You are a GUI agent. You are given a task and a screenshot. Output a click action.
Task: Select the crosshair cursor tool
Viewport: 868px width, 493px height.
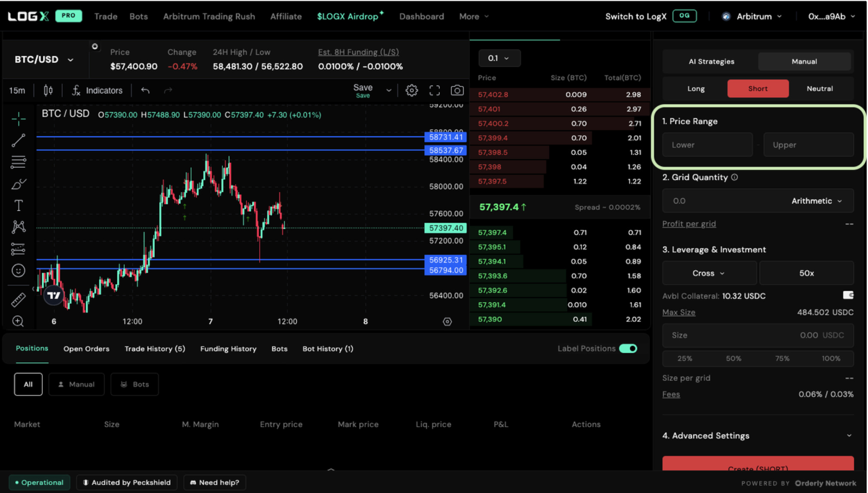click(x=18, y=118)
